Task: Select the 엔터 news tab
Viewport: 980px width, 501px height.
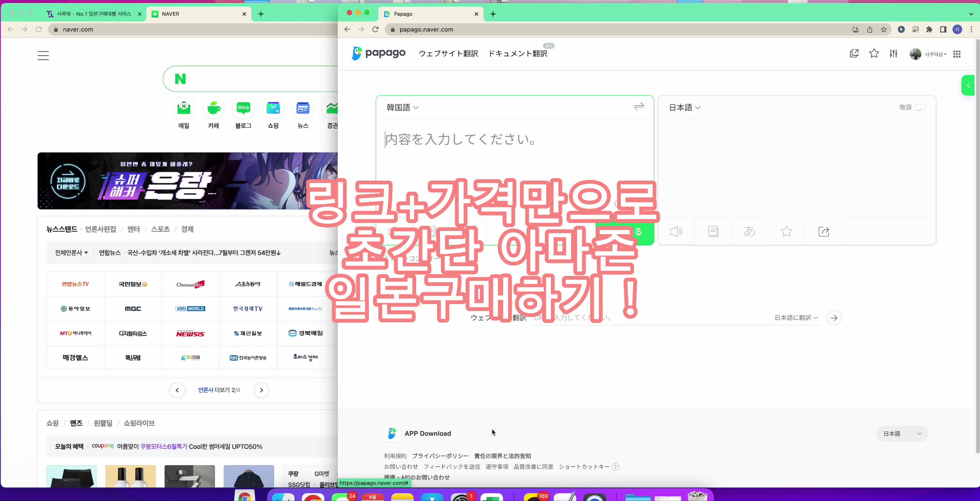Action: (x=133, y=229)
